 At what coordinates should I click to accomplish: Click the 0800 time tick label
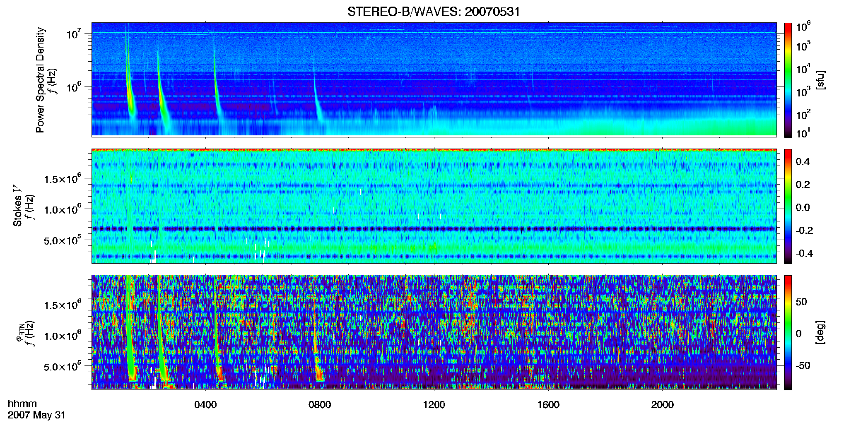(x=320, y=404)
